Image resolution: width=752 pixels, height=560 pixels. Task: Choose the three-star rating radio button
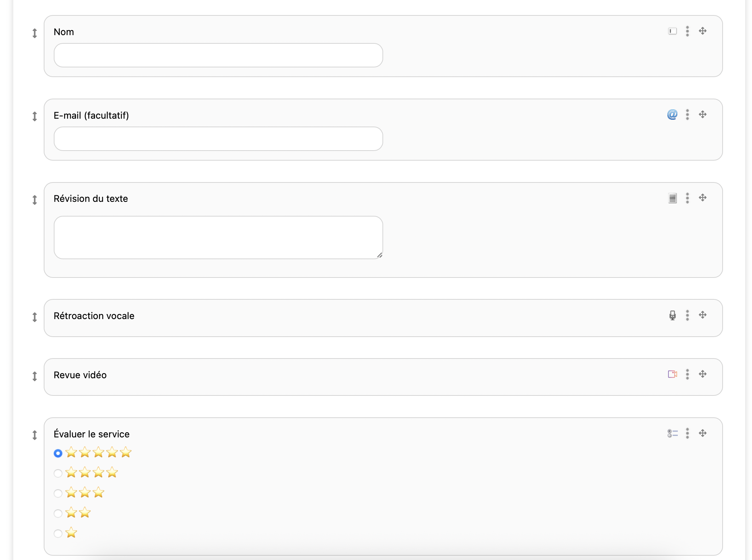coord(58,493)
